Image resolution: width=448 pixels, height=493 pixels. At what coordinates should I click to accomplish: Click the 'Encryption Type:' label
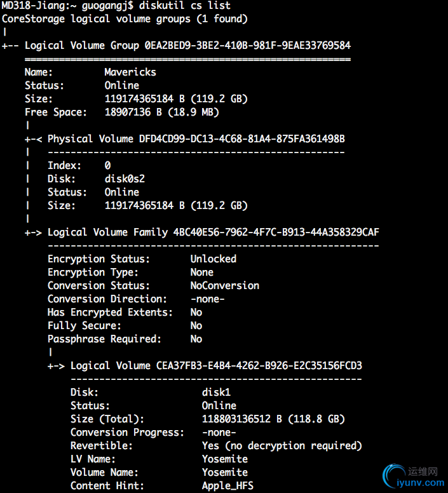[x=93, y=273]
